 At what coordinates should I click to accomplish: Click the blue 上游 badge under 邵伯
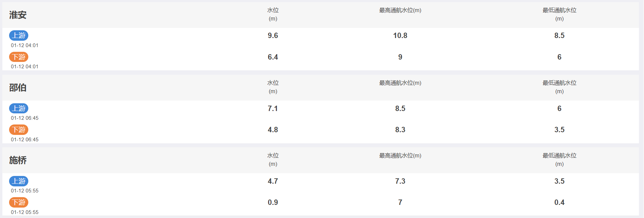pos(19,108)
